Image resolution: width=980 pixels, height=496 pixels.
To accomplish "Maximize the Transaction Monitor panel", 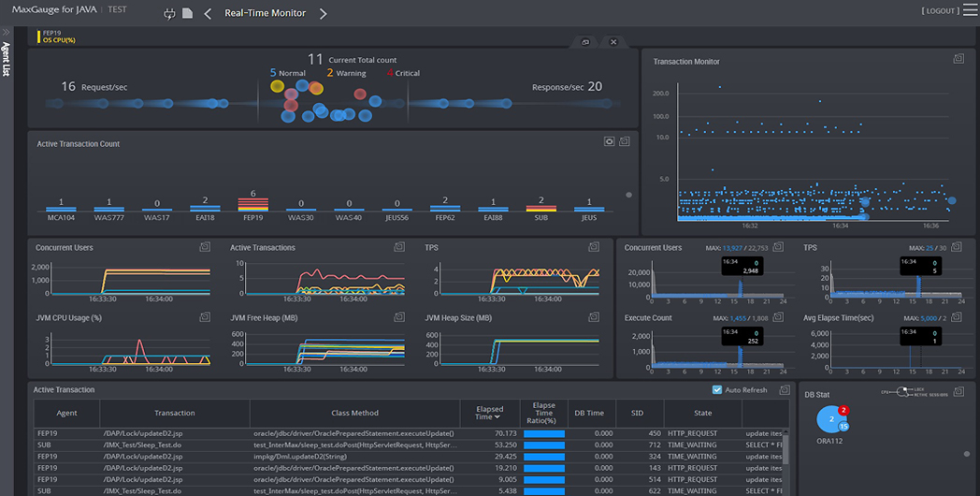I will [x=958, y=59].
